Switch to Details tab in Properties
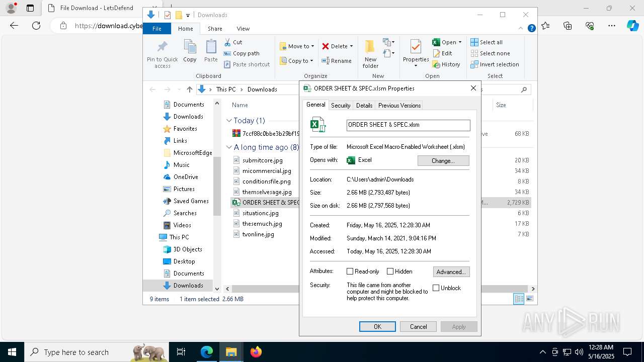This screenshot has width=644, height=362. point(364,106)
